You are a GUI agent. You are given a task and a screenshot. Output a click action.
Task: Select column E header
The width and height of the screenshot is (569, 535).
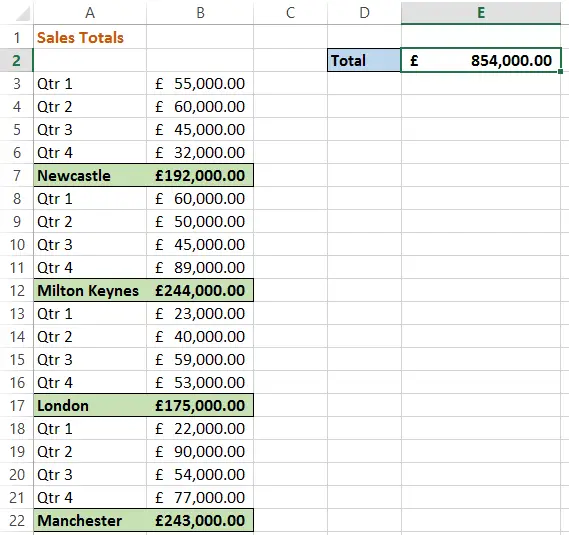(481, 13)
